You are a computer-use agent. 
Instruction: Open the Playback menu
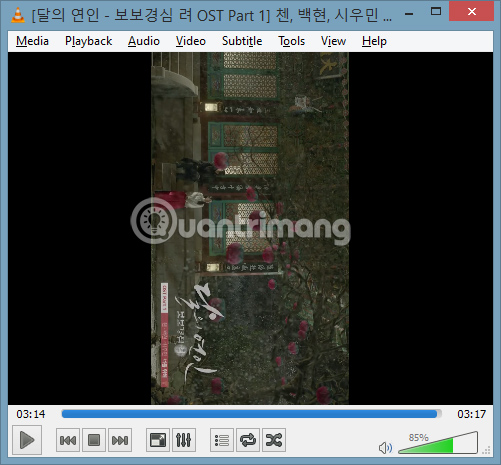(x=89, y=41)
